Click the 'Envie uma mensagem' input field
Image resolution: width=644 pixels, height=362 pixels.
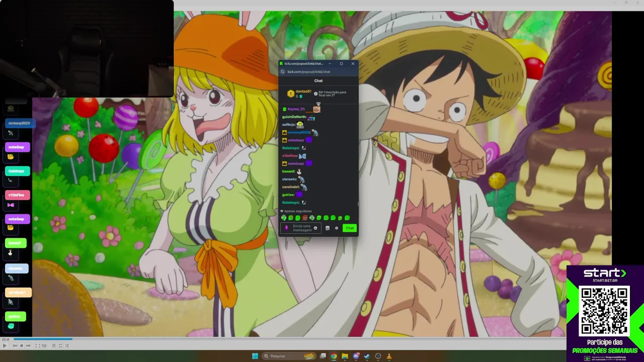[x=301, y=228]
